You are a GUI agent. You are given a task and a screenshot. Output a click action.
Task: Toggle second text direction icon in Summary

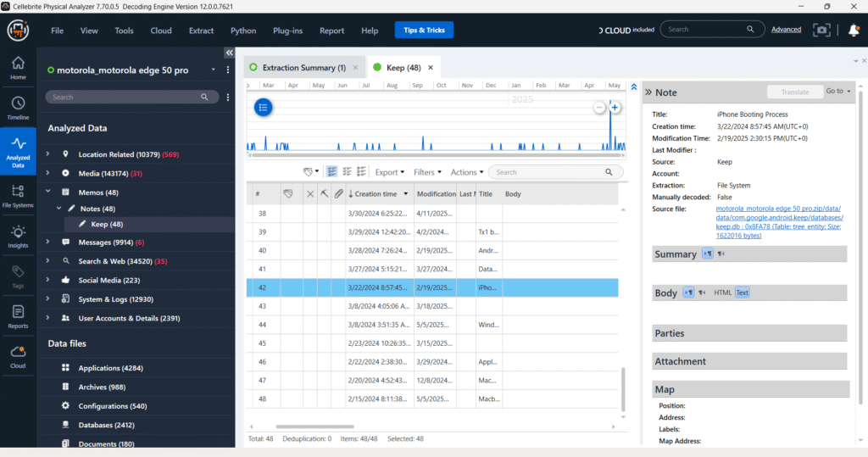click(x=721, y=254)
